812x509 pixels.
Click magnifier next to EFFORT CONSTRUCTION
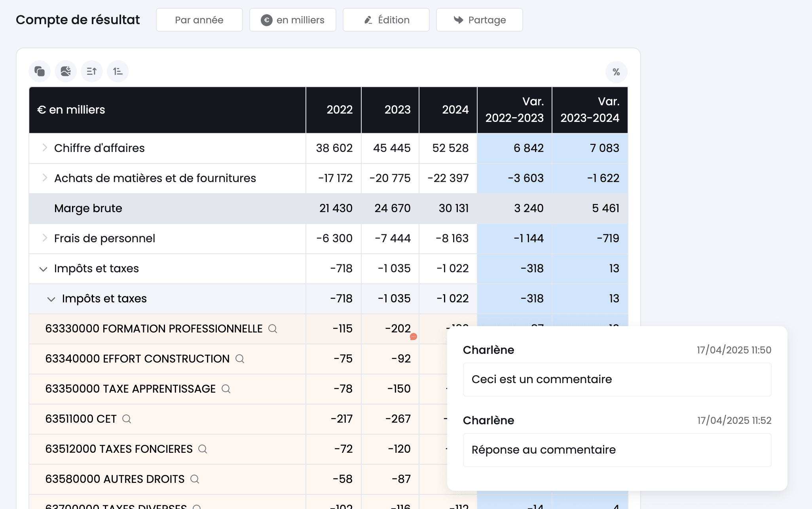pos(240,359)
